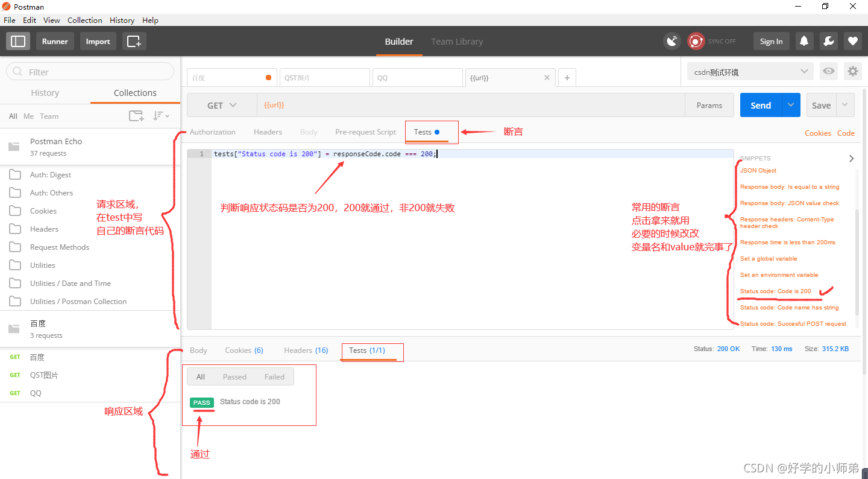Image resolution: width=868 pixels, height=479 pixels.
Task: Open manage environments gear icon
Action: coord(852,71)
